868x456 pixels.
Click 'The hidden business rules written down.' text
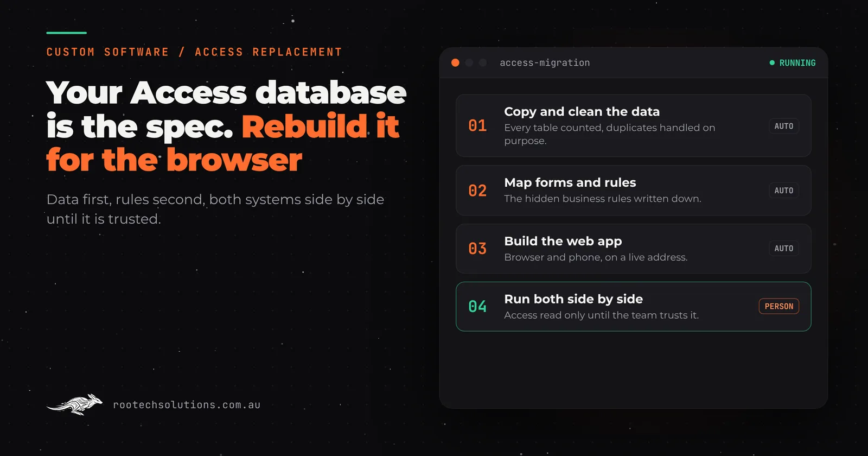(x=603, y=199)
